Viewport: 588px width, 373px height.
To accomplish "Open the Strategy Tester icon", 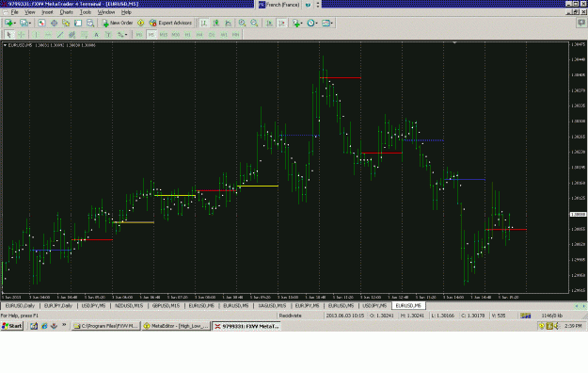I will 90,23.
